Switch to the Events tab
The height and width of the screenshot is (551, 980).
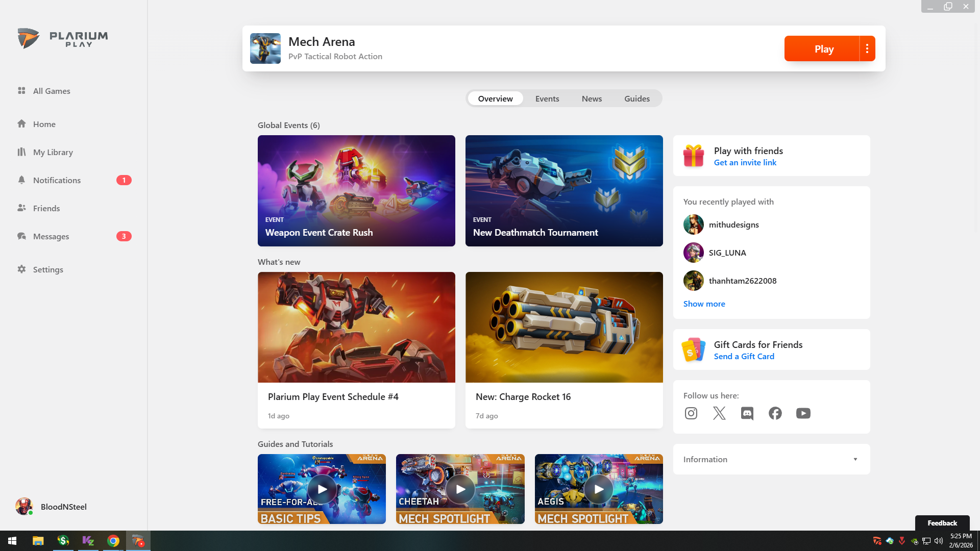click(x=547, y=98)
